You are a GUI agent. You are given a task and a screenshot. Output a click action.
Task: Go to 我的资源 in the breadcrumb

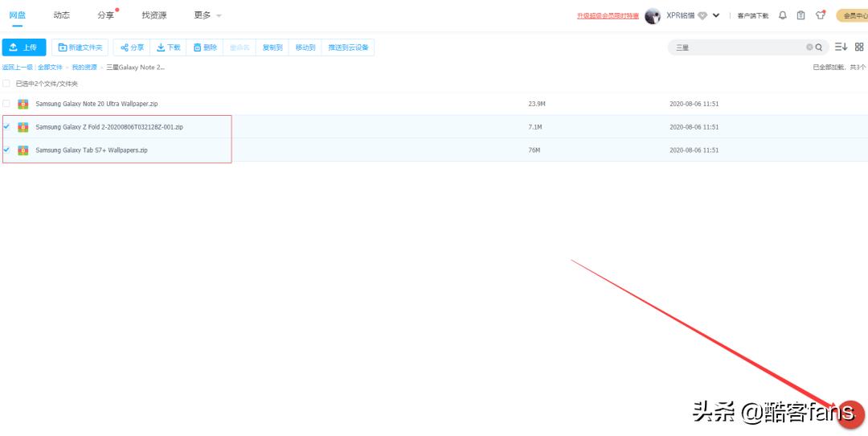tap(84, 67)
